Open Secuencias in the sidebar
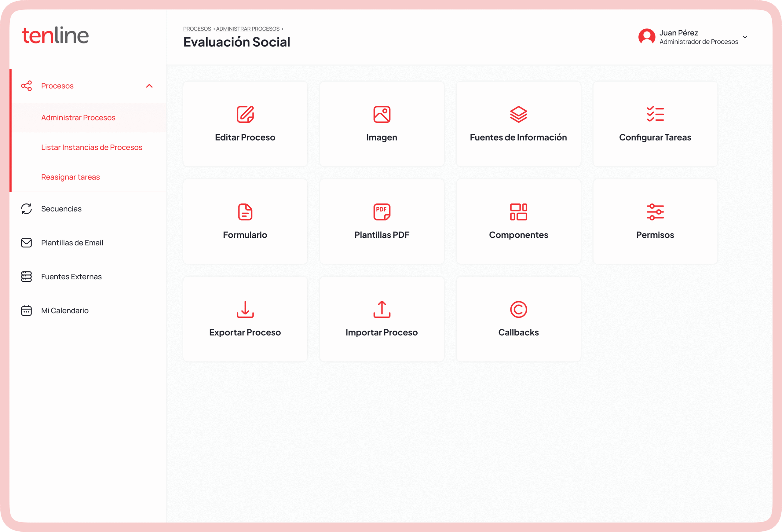Image resolution: width=782 pixels, height=532 pixels. 61,209
